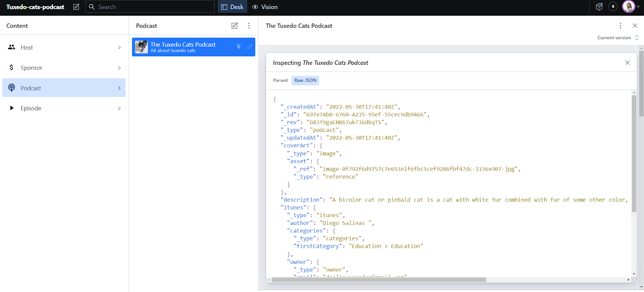Select Raw JSON view
Screen dimensions: 644x292
pos(305,80)
